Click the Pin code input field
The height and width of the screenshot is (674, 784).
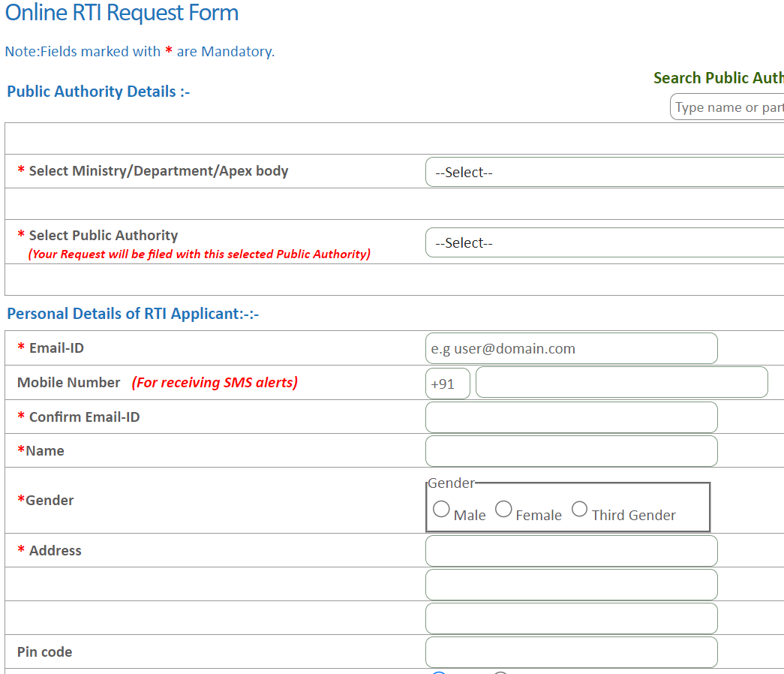coord(571,652)
